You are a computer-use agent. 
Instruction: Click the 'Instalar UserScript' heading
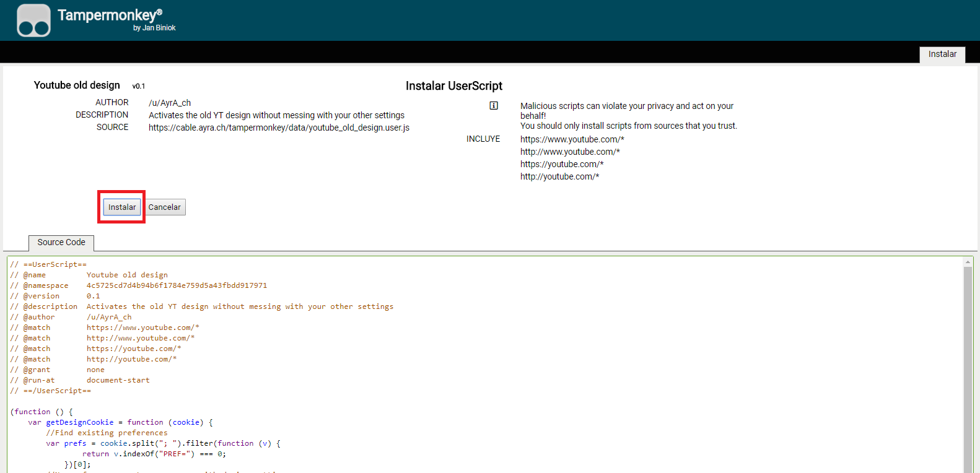pos(454,86)
